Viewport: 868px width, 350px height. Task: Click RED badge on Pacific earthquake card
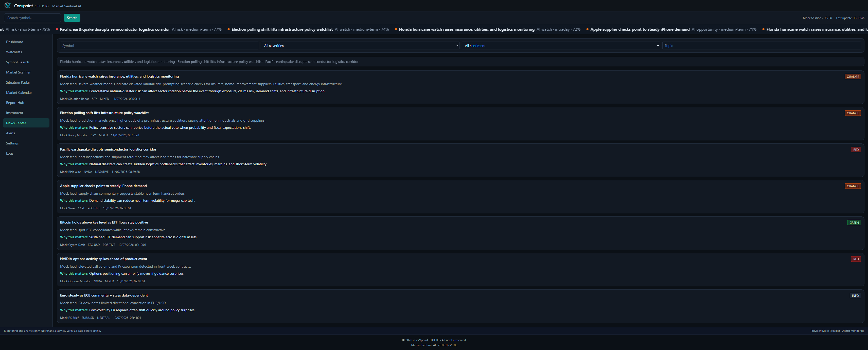[856, 150]
